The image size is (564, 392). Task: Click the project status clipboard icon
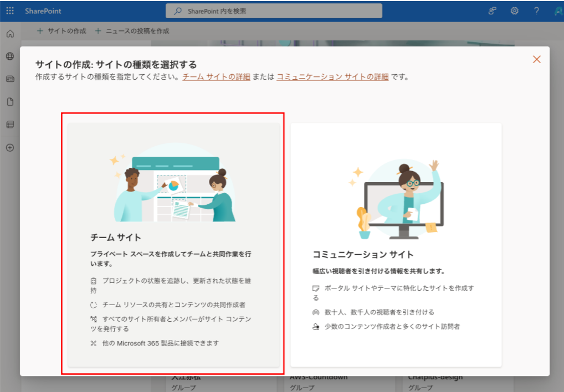tap(94, 281)
